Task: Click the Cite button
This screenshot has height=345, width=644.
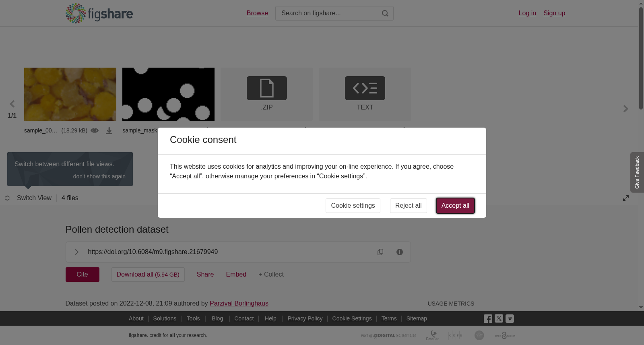Action: click(83, 275)
